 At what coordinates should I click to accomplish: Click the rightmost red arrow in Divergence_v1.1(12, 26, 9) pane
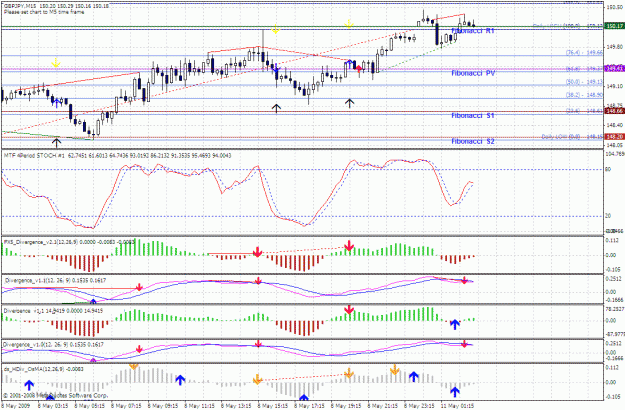pyautogui.click(x=464, y=281)
